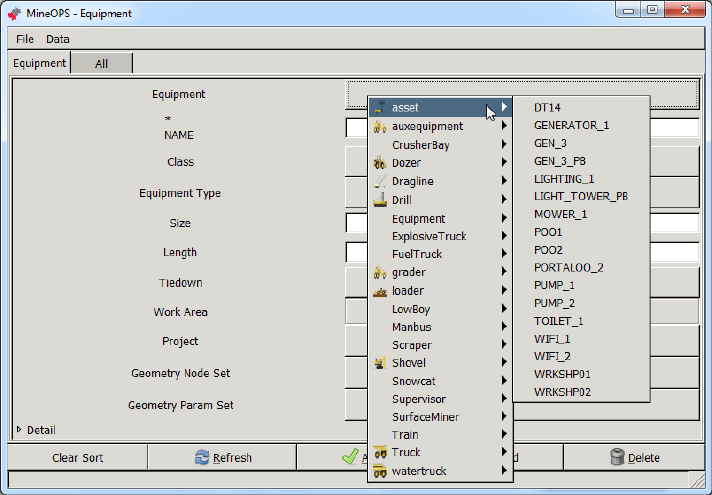Expand the CrusherBay submenu arrow
The width and height of the screenshot is (712, 495).
point(504,144)
